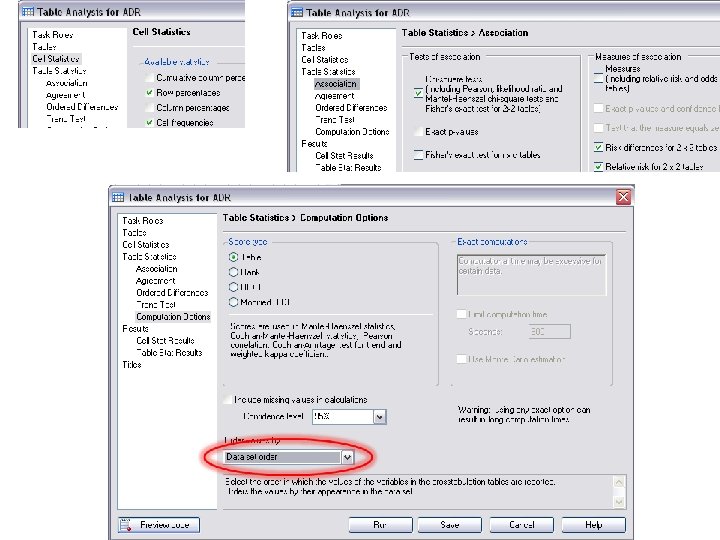Select Table Statistics in the bottom dialog
The height and width of the screenshot is (540, 720).
pyautogui.click(x=149, y=257)
